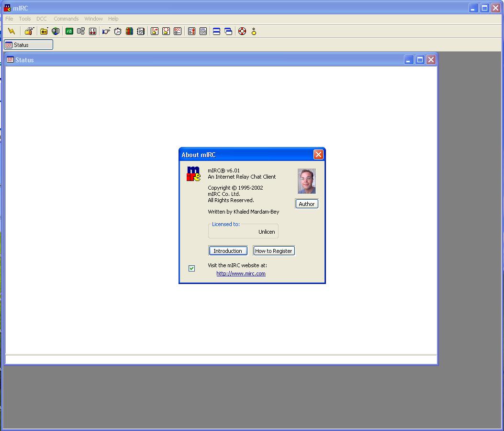Click the Tile Windows icon

217,31
